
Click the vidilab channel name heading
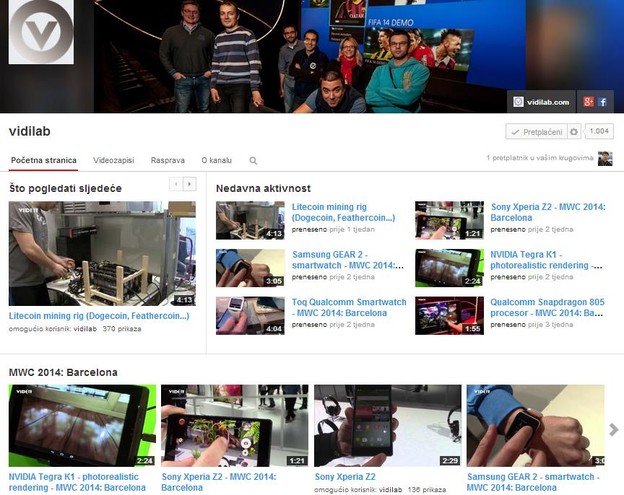point(30,131)
